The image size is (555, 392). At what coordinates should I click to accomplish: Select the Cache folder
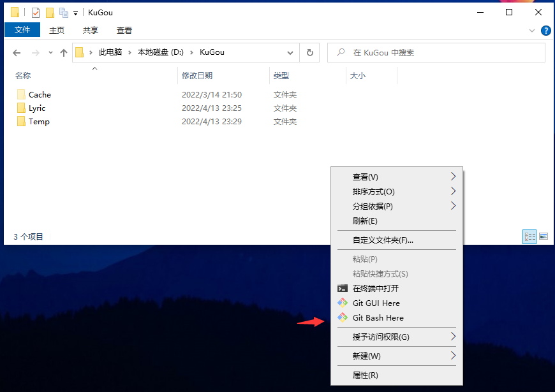(40, 95)
